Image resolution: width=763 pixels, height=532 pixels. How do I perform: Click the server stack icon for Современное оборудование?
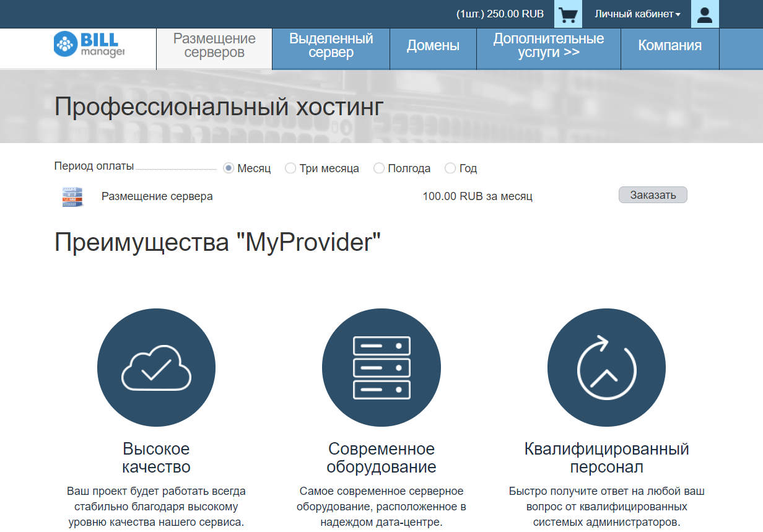coord(381,368)
